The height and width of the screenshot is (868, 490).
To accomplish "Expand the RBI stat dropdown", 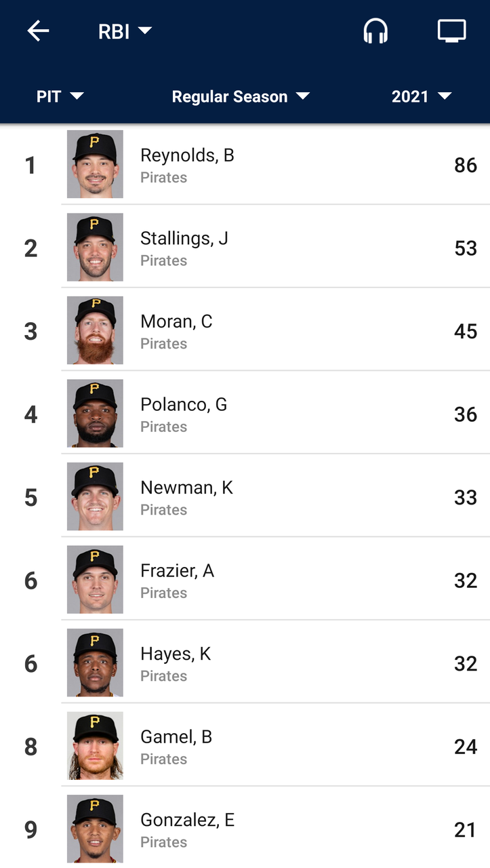I will coord(125,31).
